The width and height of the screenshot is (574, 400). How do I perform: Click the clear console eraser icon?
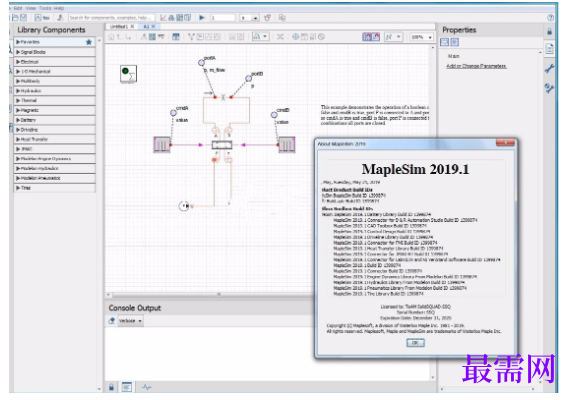click(112, 321)
